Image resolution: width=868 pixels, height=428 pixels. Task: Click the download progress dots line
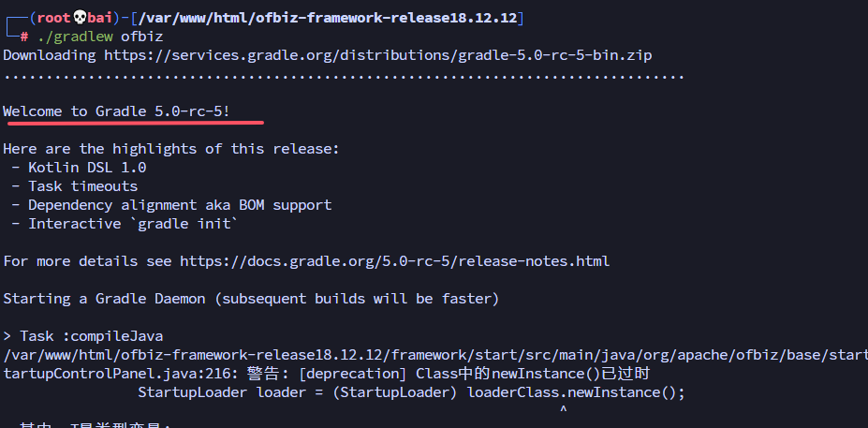point(343,74)
